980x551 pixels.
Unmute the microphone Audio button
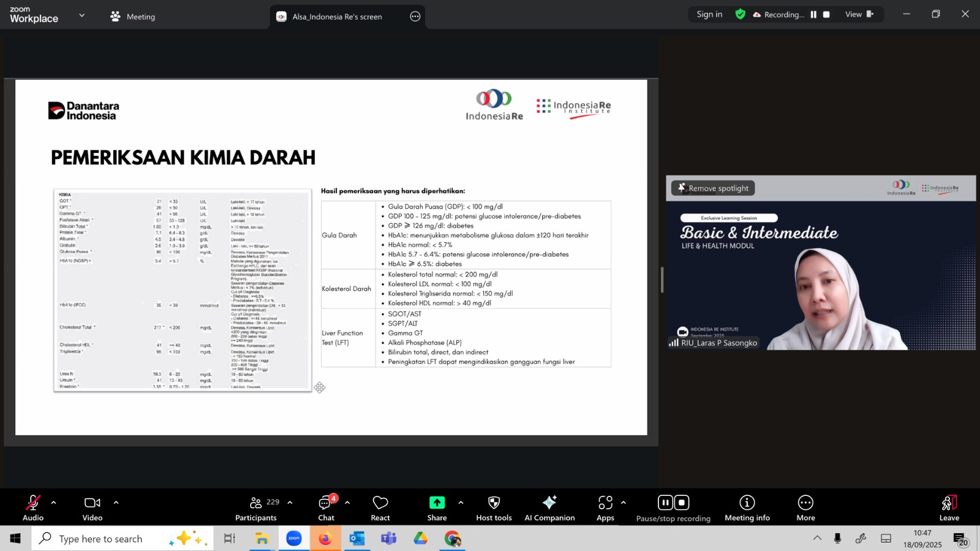point(33,508)
